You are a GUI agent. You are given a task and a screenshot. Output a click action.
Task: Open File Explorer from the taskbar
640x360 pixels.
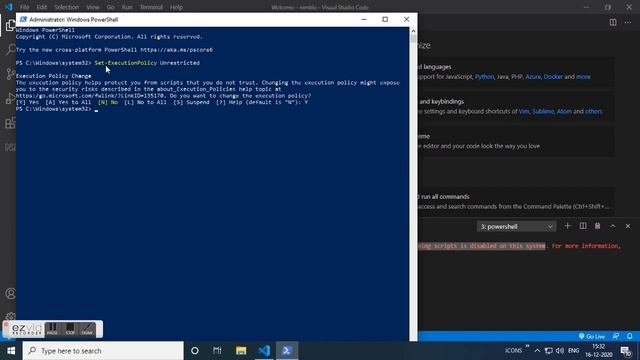241,351
